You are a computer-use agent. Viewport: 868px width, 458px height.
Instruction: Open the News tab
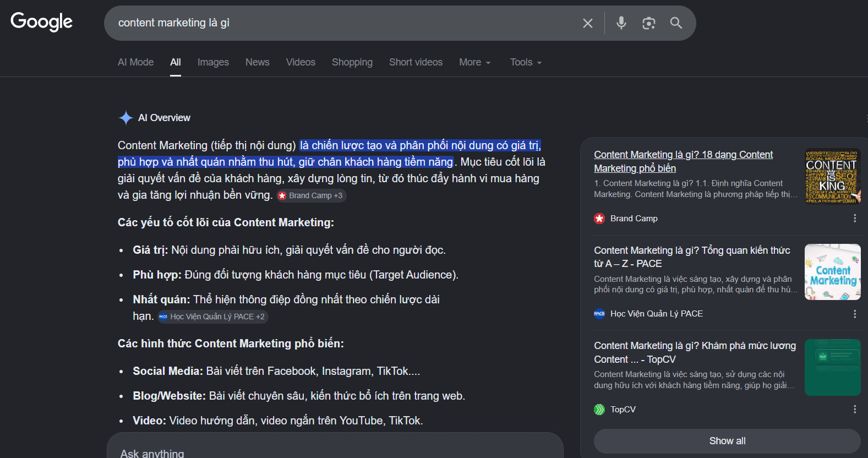(258, 62)
